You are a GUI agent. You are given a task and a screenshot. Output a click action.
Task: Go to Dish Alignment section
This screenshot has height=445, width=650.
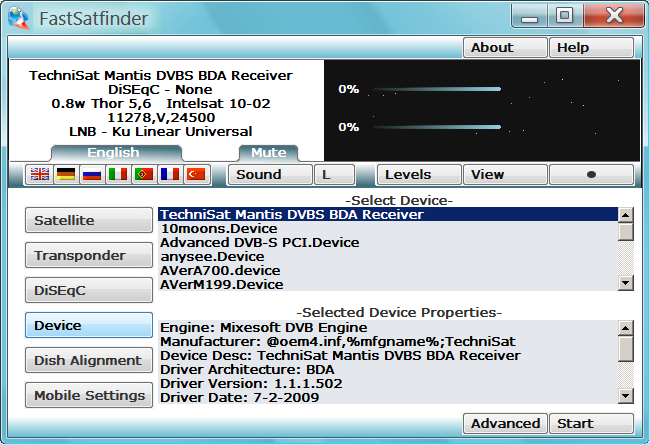point(89,360)
